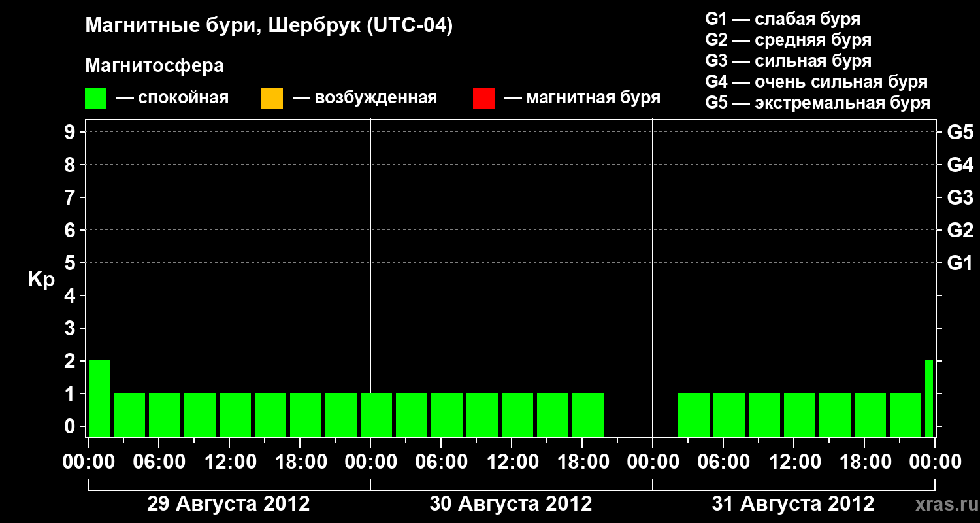Click the 'G1' label on the right axis

tap(960, 263)
